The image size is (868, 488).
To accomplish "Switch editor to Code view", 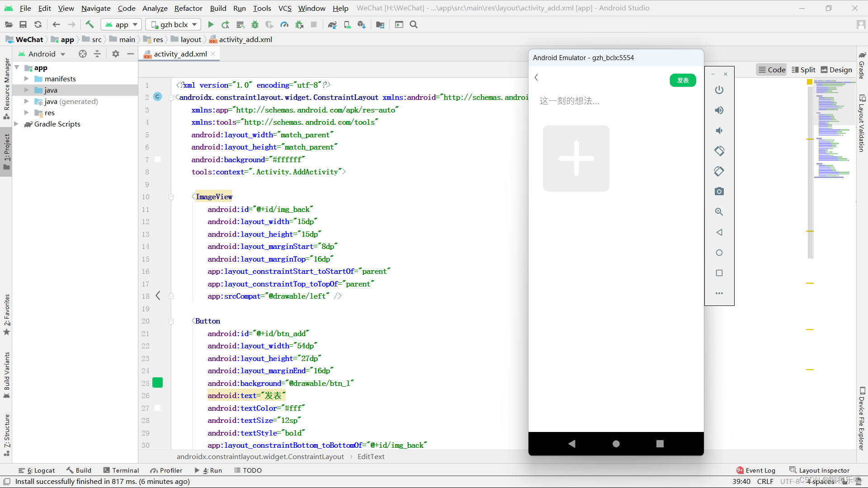I will pos(772,70).
